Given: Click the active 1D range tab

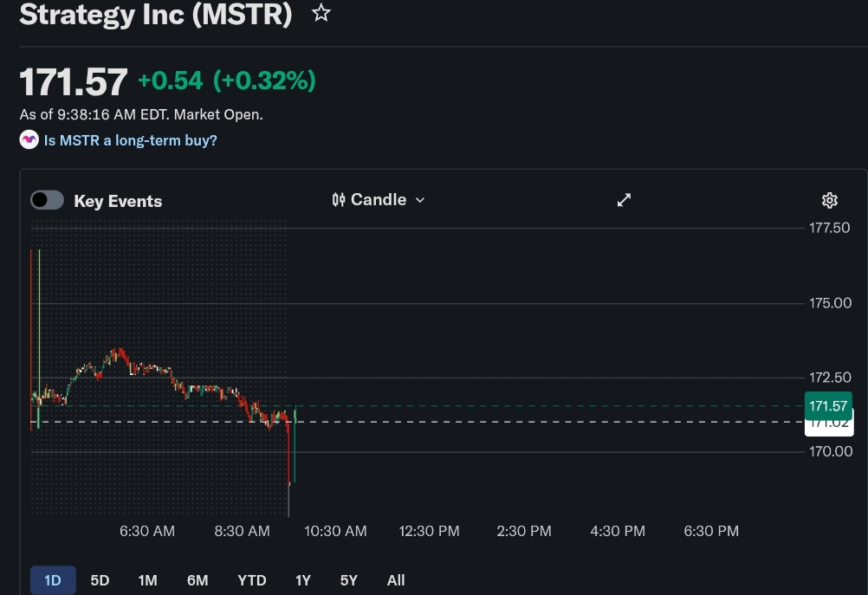Looking at the screenshot, I should (52, 580).
